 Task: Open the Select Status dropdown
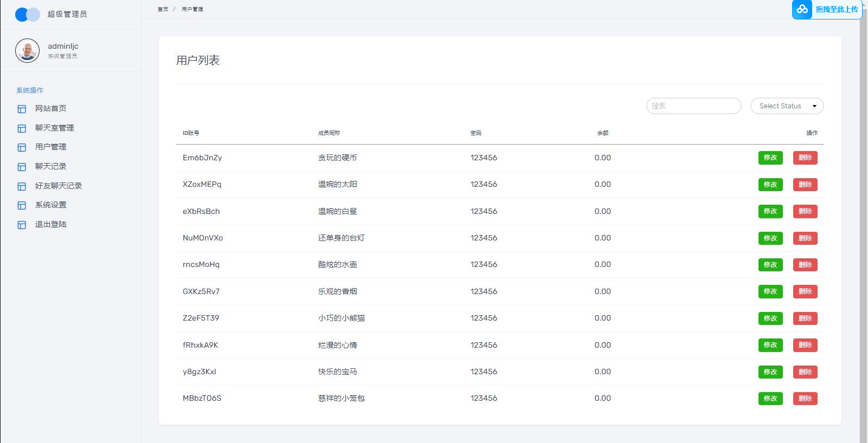coord(787,106)
